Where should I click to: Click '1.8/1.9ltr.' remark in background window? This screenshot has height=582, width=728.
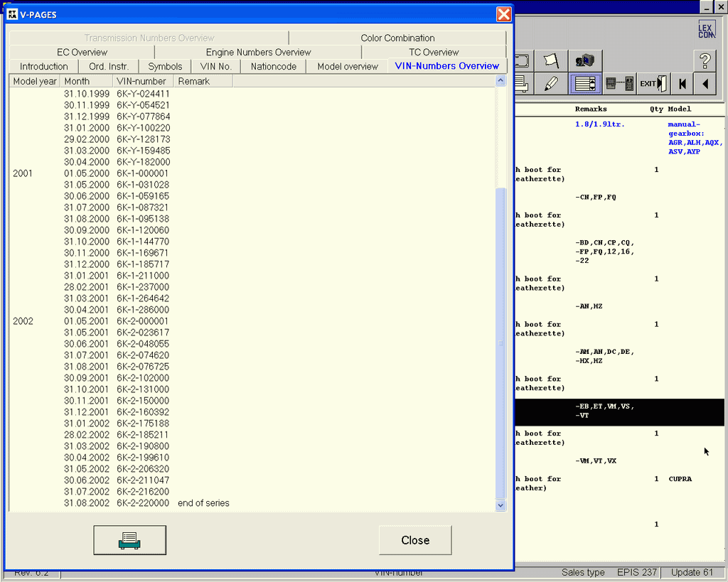[x=599, y=124]
